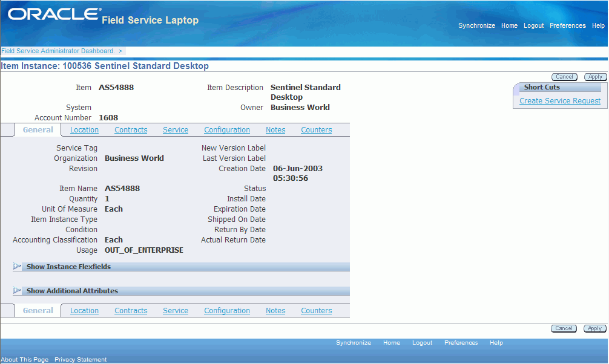Viewport: 609px width, 364px height.
Task: Click Owner value Business World
Action: coord(300,108)
